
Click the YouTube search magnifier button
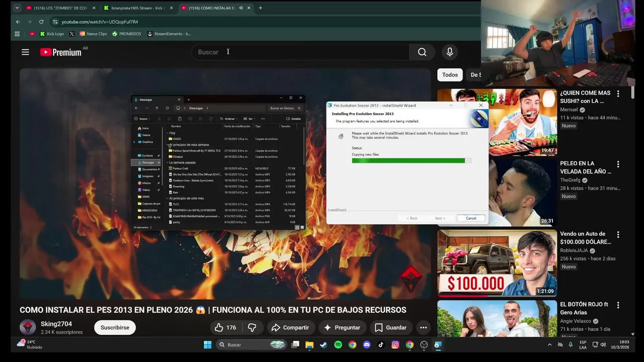coord(422,52)
